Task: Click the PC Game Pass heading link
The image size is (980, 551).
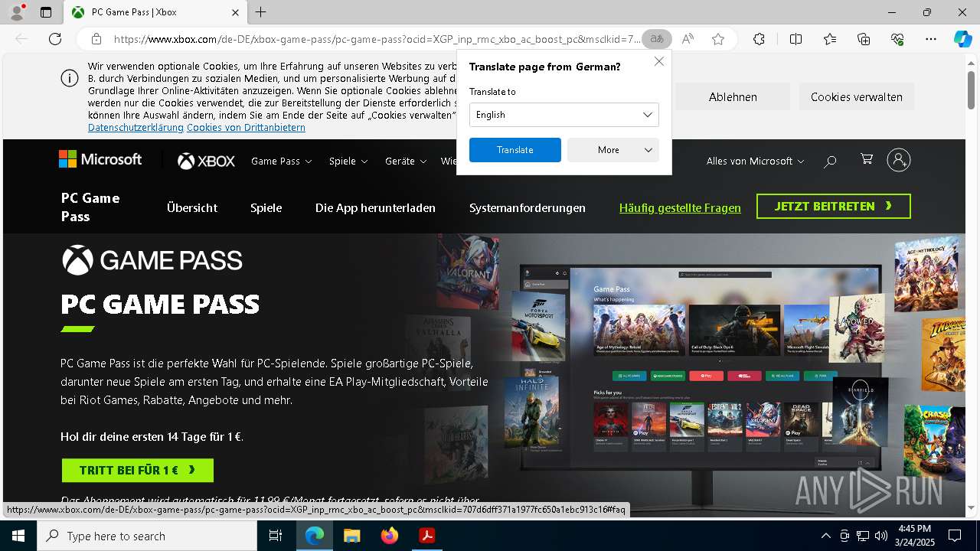Action: pyautogui.click(x=90, y=207)
